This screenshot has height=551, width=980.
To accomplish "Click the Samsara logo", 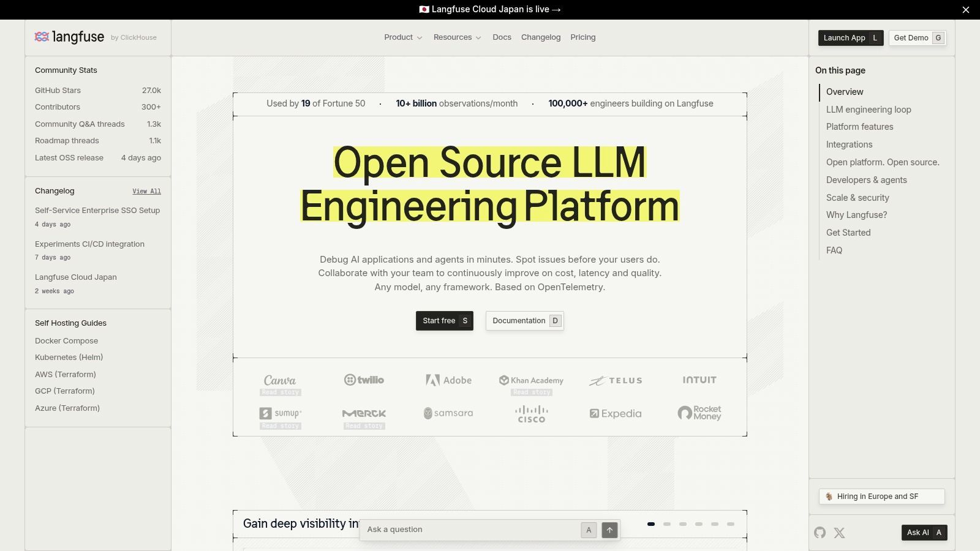I will (x=448, y=413).
